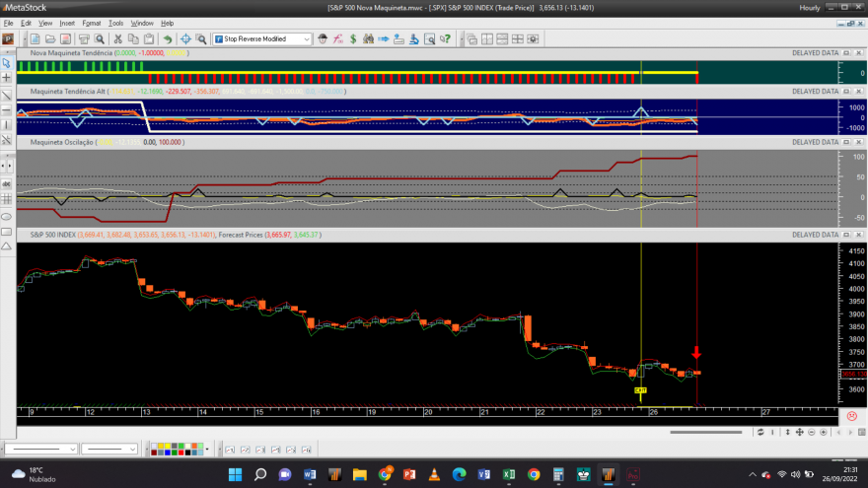The height and width of the screenshot is (488, 868).
Task: Open the Indicator Builder fx icon
Action: pos(337,38)
